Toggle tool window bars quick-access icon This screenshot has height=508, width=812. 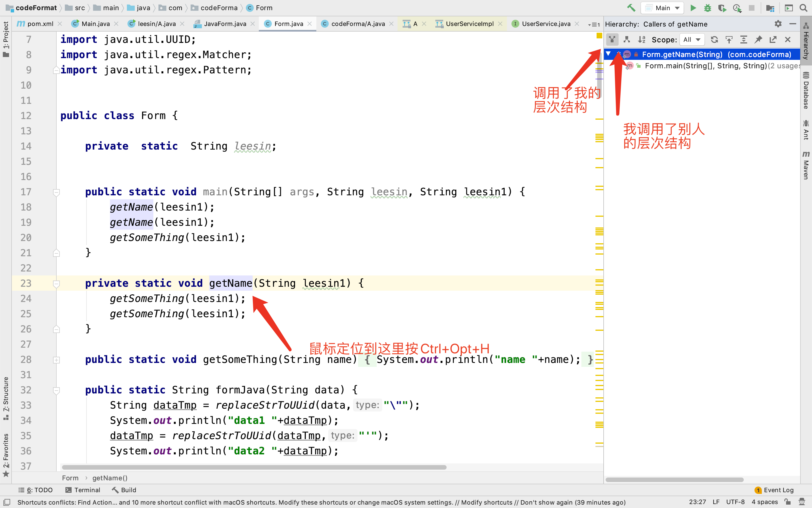coord(6,502)
